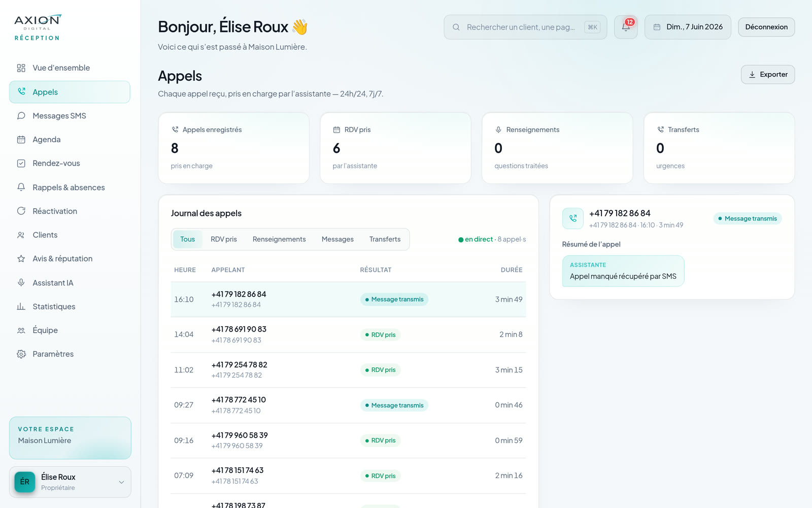Switch to the Transferts tab
812x508 pixels.
point(385,239)
